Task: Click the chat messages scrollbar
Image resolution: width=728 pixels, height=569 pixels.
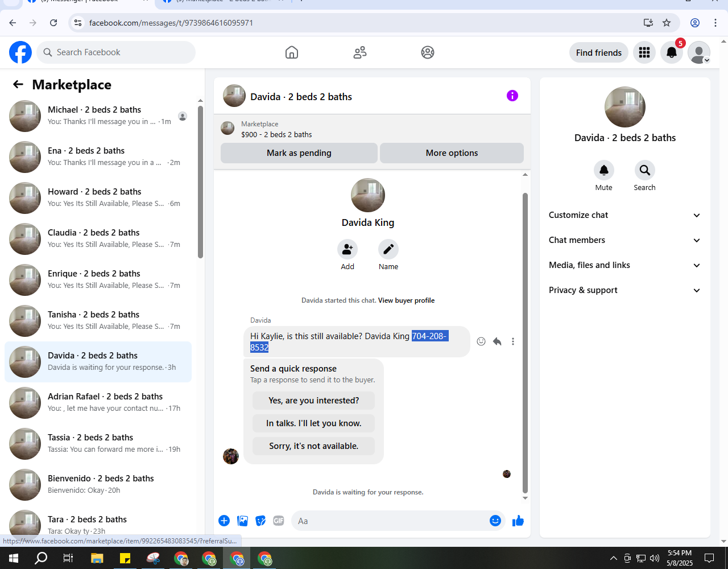Action: 525,343
